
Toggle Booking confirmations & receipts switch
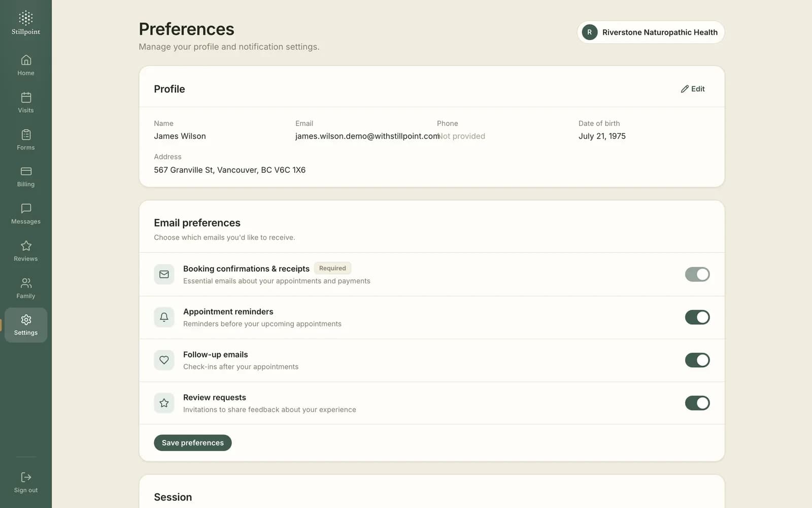coord(697,274)
